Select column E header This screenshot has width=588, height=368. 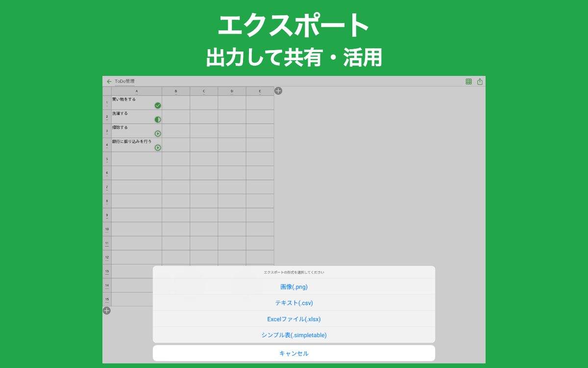tap(260, 91)
